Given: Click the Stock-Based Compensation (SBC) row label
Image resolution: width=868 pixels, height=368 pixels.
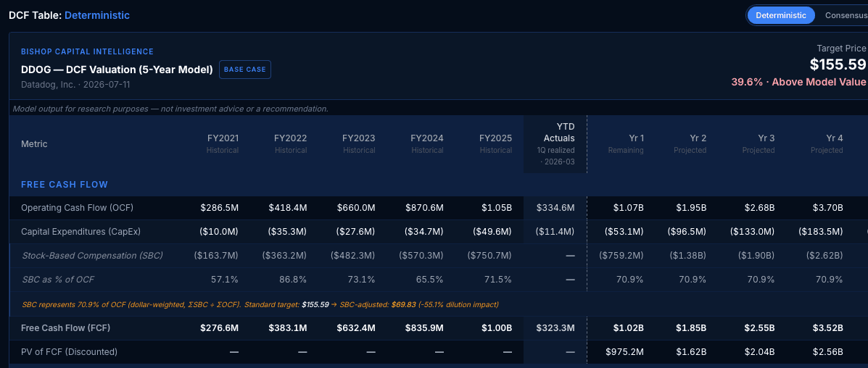Looking at the screenshot, I should [92, 256].
